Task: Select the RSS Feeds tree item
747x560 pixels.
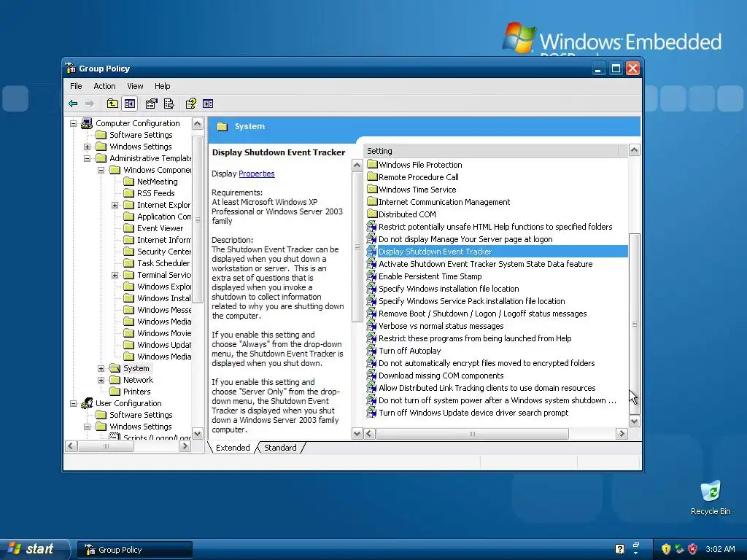Action: coord(156,193)
